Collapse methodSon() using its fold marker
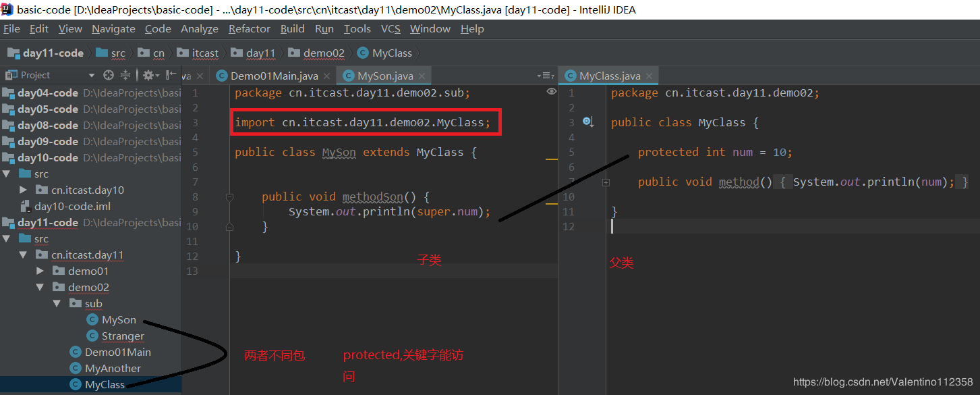The image size is (980, 395). tap(229, 197)
